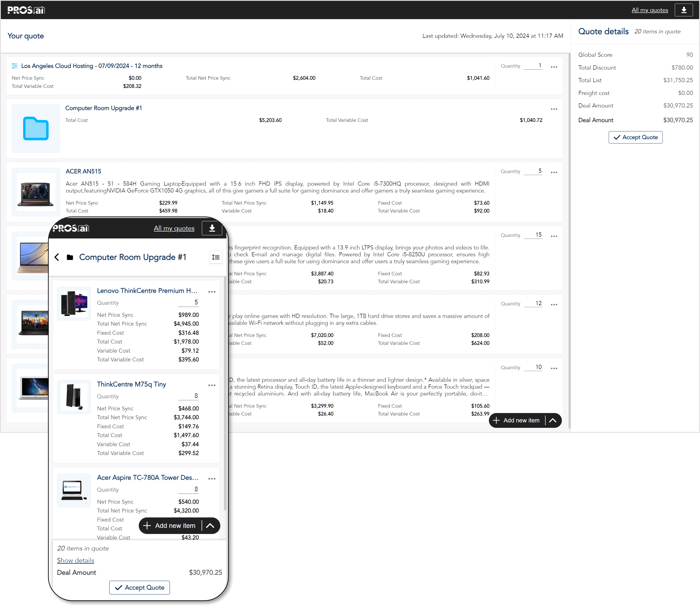
Task: Click the ThinkCentre M75q Tiny thumbnail
Action: [74, 397]
